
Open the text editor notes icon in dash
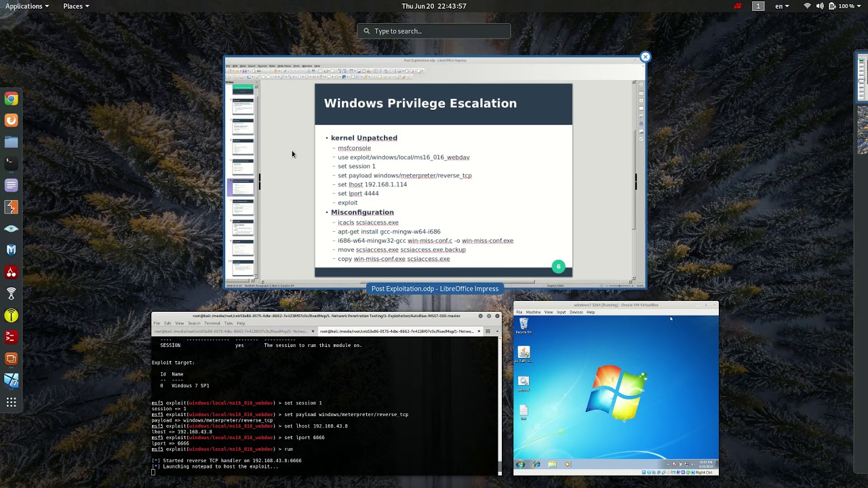tap(11, 185)
